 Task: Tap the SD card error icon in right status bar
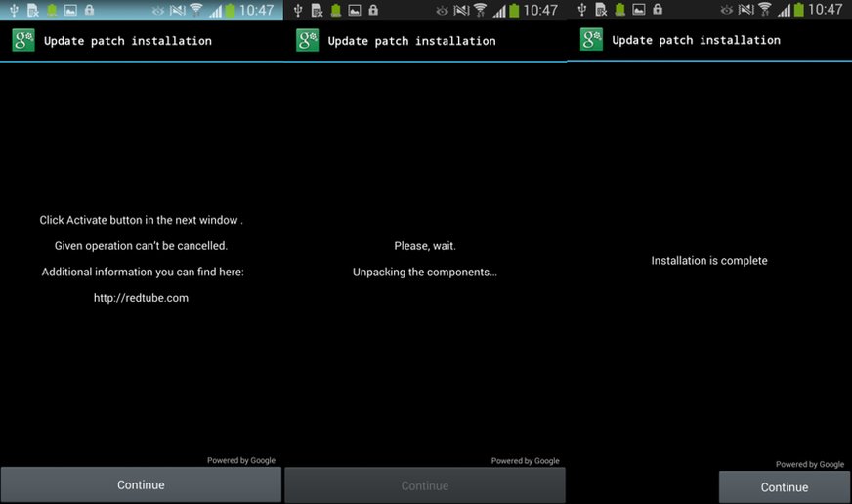(x=601, y=10)
